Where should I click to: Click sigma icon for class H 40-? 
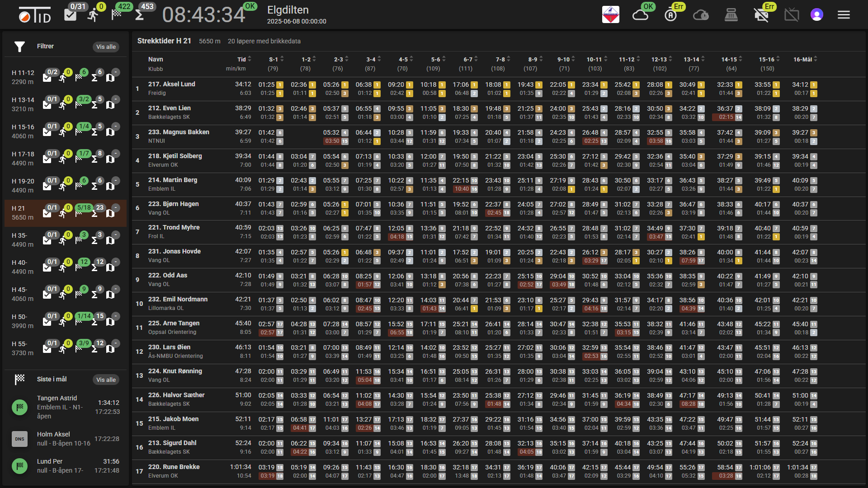coord(94,267)
